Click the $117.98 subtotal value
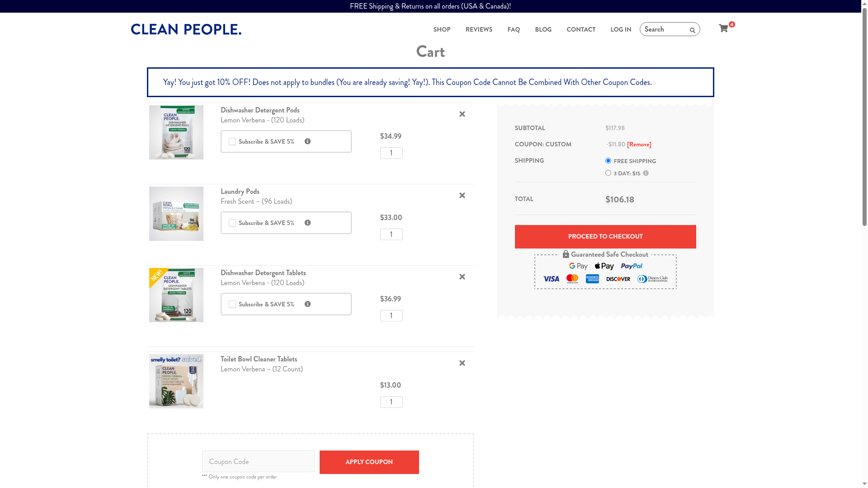 point(615,128)
